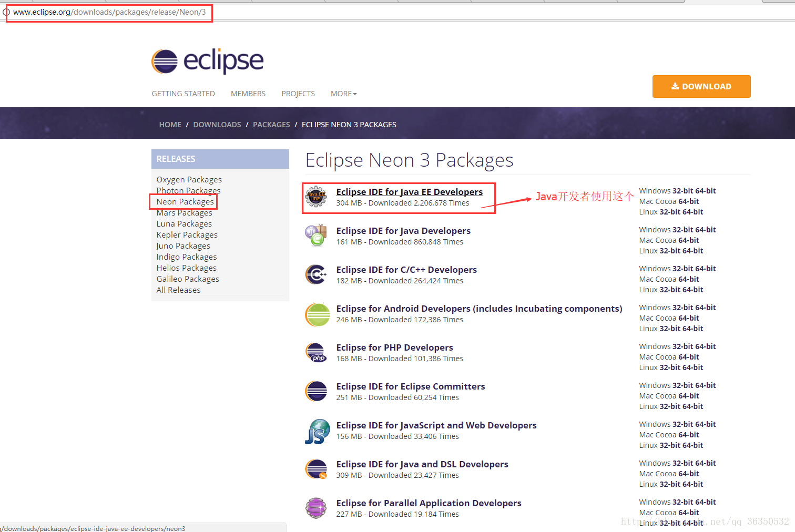Go to HOME in the breadcrumb
Image resolution: width=795 pixels, height=532 pixels.
click(x=170, y=125)
